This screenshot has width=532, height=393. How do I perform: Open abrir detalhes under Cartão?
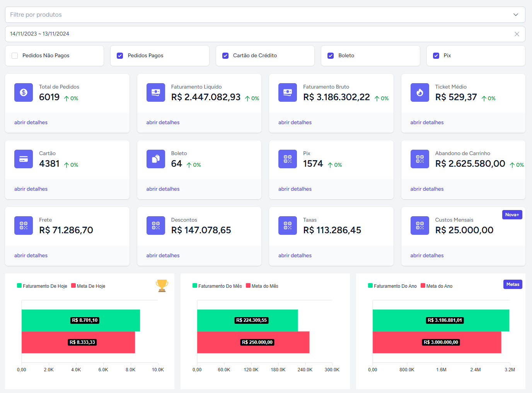pos(31,189)
